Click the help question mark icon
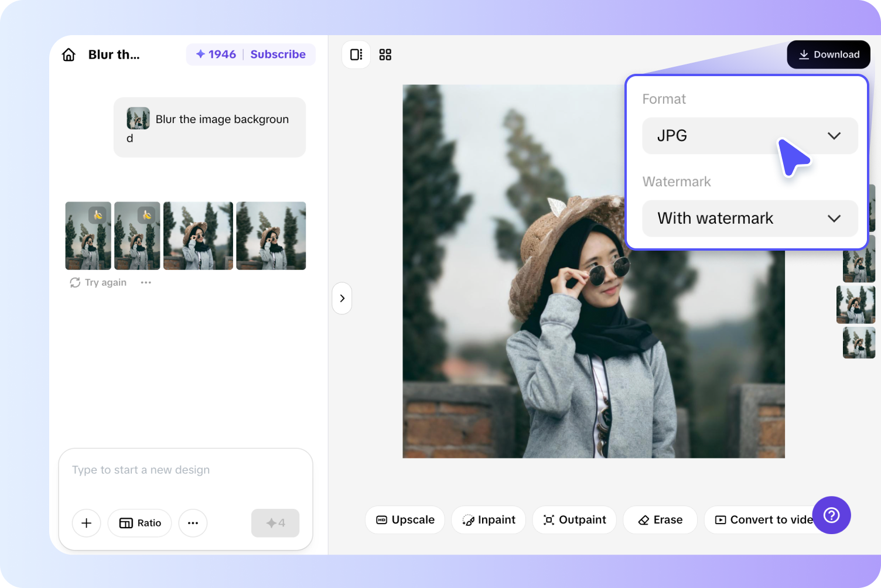 831,515
